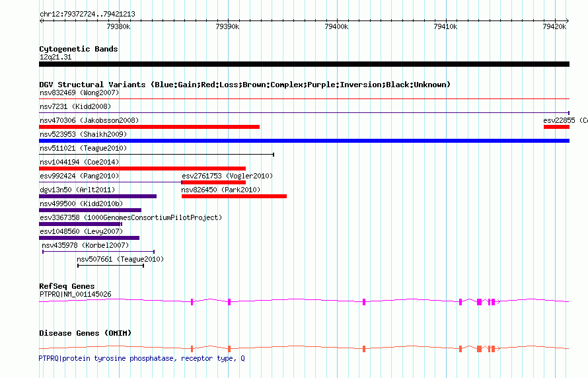The width and height of the screenshot is (588, 378).
Task: Click the 79400k ruler tick label
Action: [336, 26]
